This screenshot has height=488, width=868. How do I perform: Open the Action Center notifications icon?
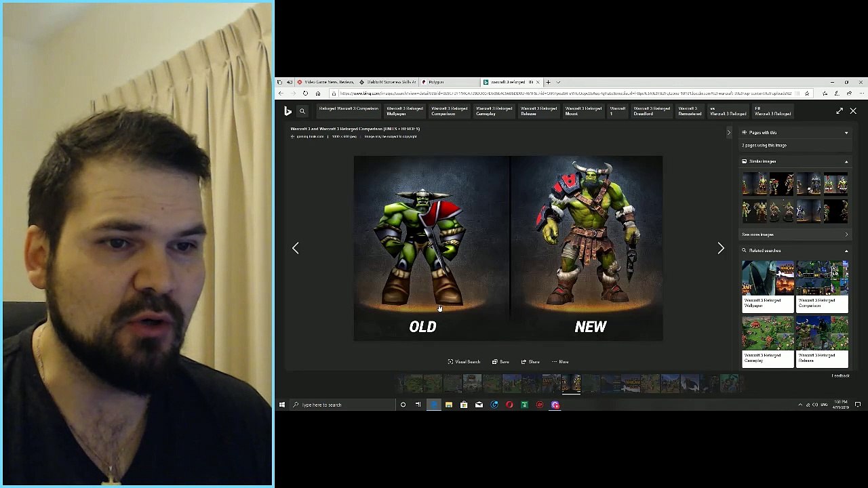[858, 405]
